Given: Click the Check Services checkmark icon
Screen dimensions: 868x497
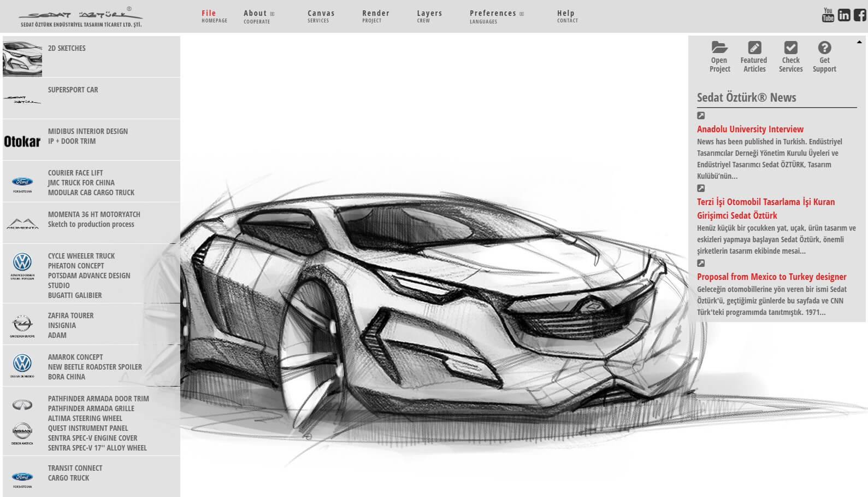Looking at the screenshot, I should (x=790, y=48).
